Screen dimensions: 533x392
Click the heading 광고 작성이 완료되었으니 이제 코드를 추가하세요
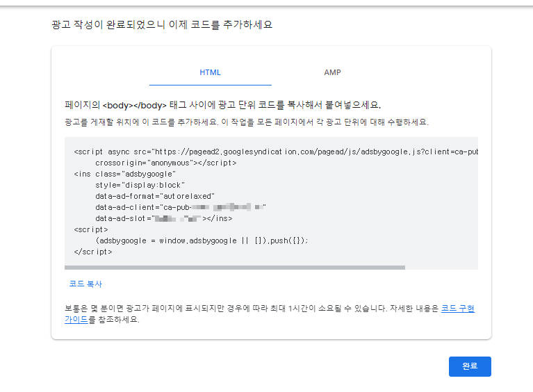[x=162, y=24]
